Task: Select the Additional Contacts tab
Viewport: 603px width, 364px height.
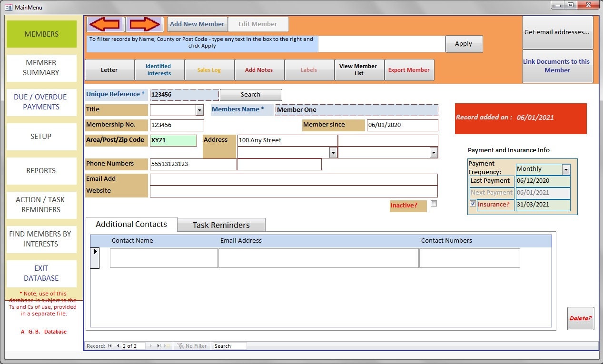Action: pos(131,224)
